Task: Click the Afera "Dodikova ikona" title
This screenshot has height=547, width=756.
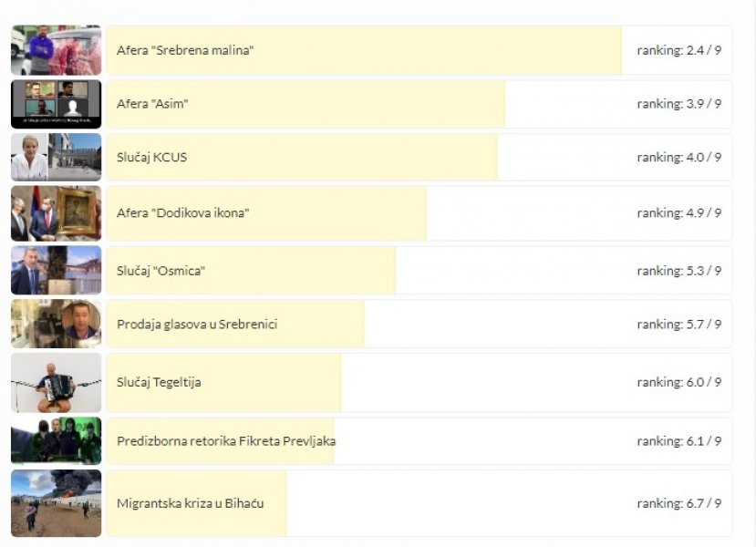Action: pyautogui.click(x=182, y=212)
